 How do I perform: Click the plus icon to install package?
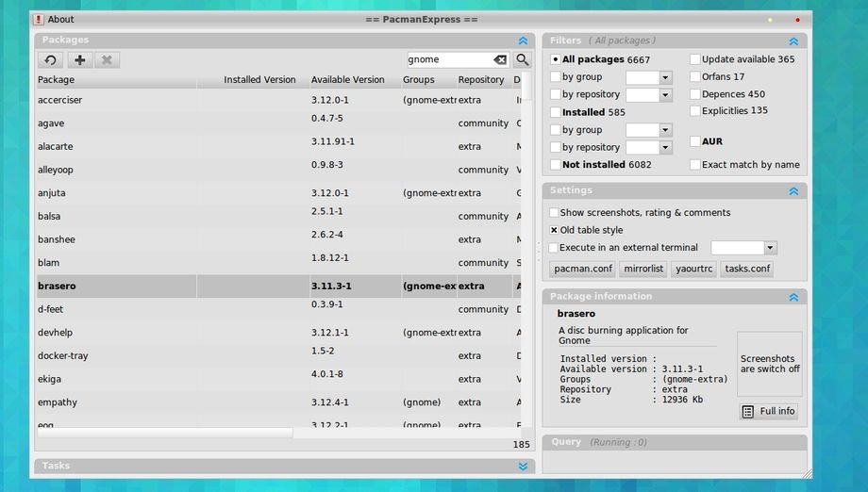pyautogui.click(x=79, y=60)
